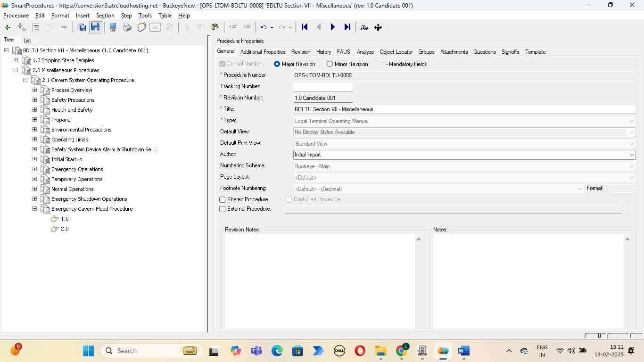Viewport: 644px width, 362px height.
Task: Open the undo history dropdown arrow
Action: [272, 27]
